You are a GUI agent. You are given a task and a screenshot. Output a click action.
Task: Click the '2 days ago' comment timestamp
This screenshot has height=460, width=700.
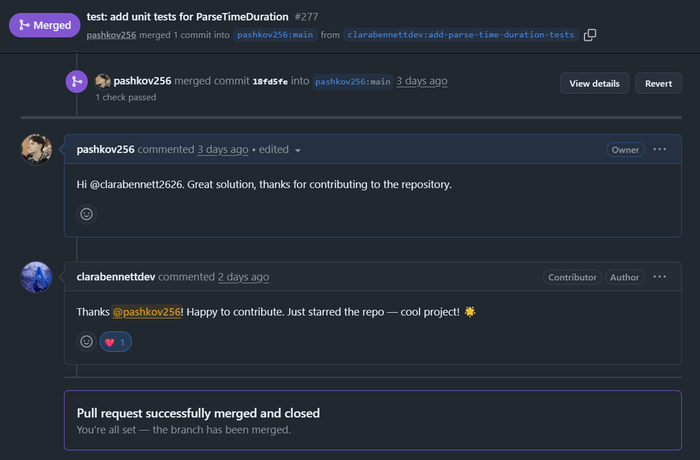[243, 277]
